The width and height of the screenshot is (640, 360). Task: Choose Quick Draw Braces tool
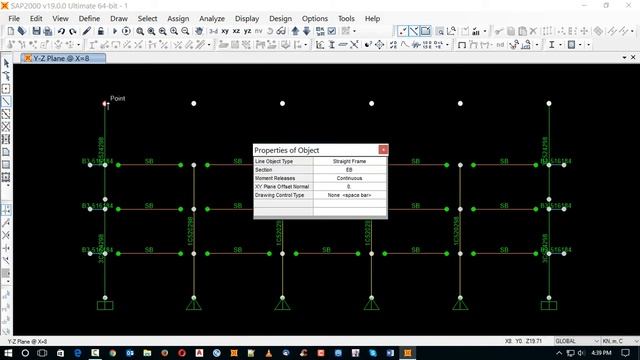click(x=6, y=127)
